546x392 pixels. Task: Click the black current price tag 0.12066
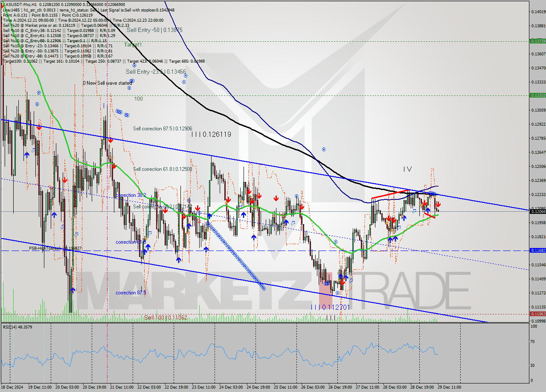(537, 211)
